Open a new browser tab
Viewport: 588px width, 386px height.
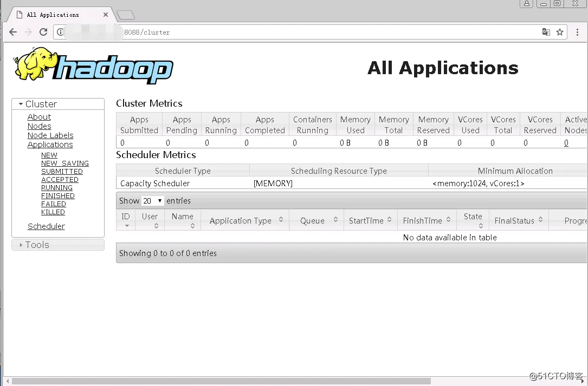125,15
